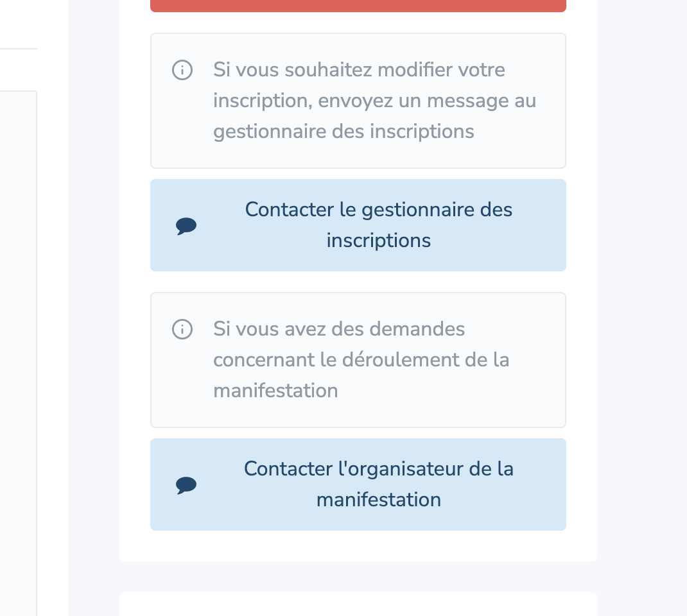The width and height of the screenshot is (687, 616).
Task: Click info icon beside "Si vous souhaitez modifier"
Action: [182, 70]
